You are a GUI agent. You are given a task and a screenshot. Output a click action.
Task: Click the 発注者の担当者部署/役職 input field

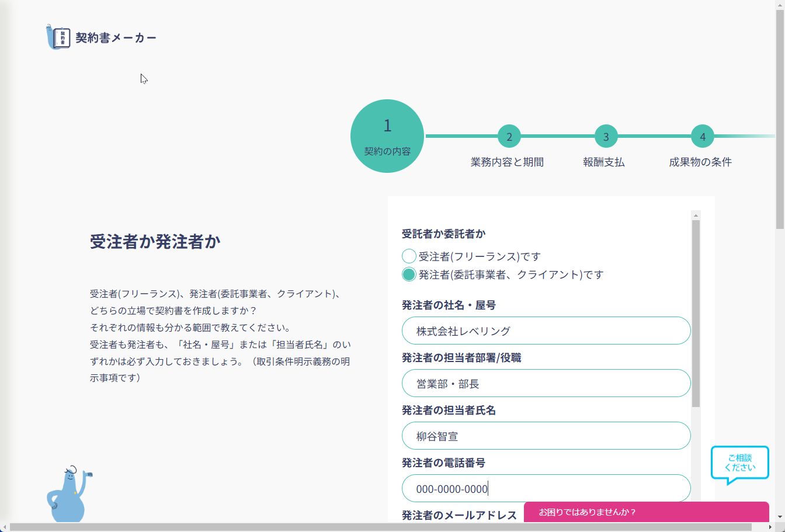tap(546, 383)
